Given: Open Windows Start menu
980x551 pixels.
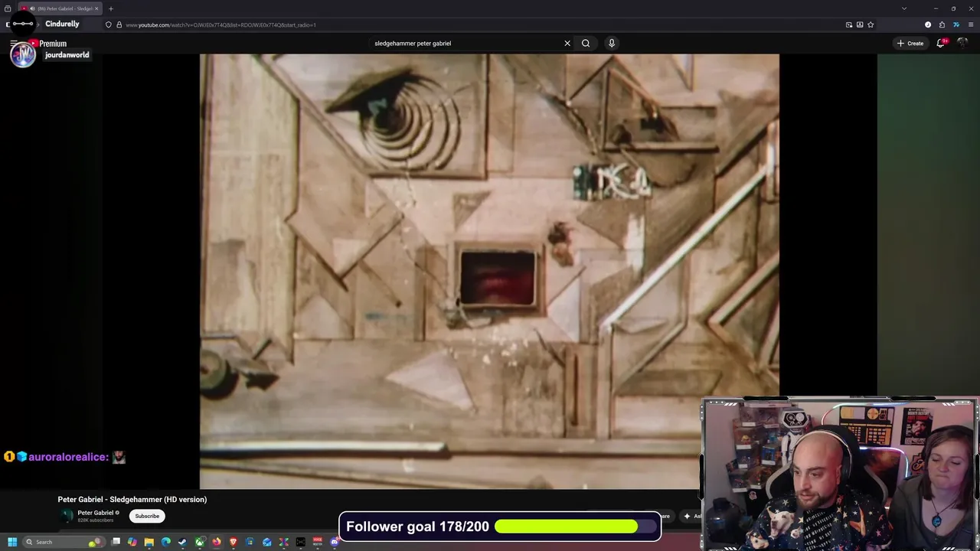Looking at the screenshot, I should tap(12, 542).
